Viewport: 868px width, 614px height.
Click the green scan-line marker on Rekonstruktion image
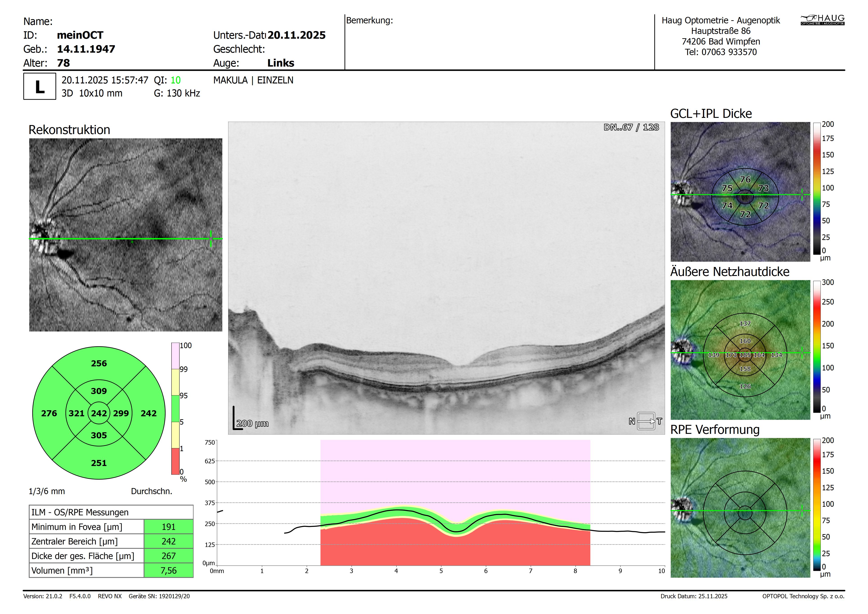pos(211,239)
